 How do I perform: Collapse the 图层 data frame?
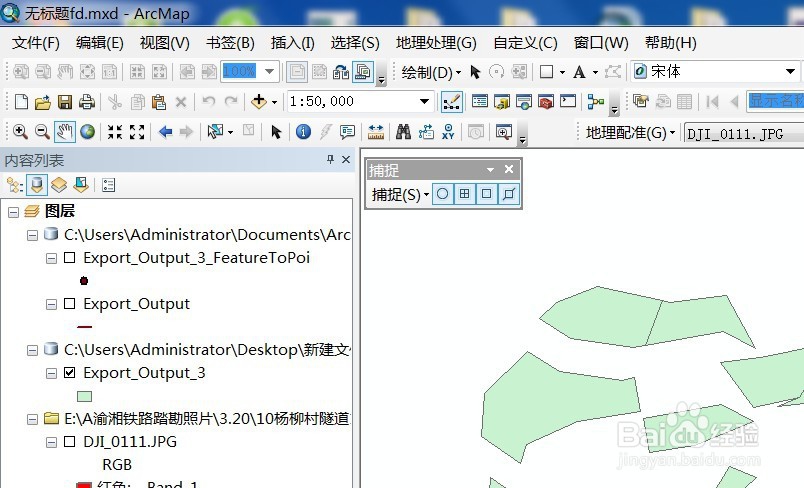click(x=13, y=212)
